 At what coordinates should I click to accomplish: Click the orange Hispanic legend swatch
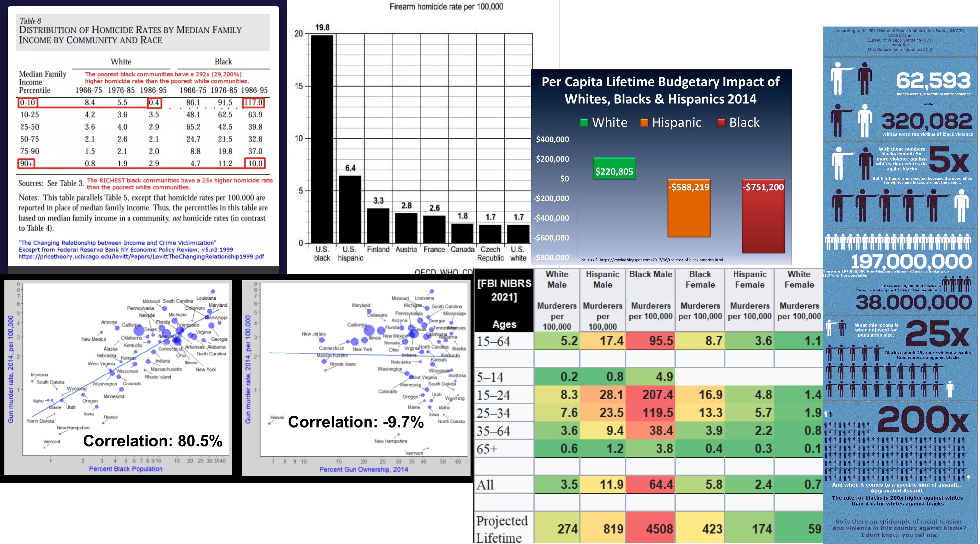tap(644, 122)
